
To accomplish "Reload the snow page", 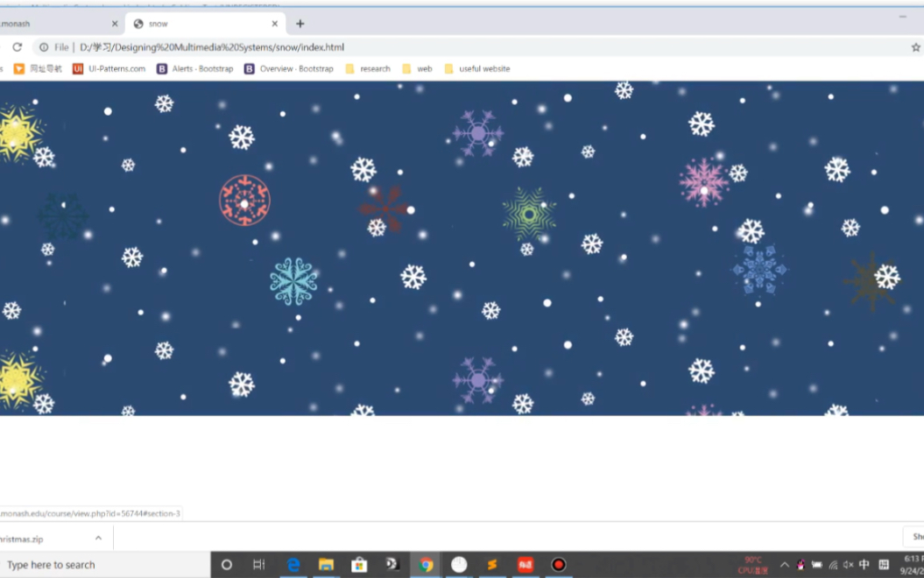I will (x=18, y=47).
